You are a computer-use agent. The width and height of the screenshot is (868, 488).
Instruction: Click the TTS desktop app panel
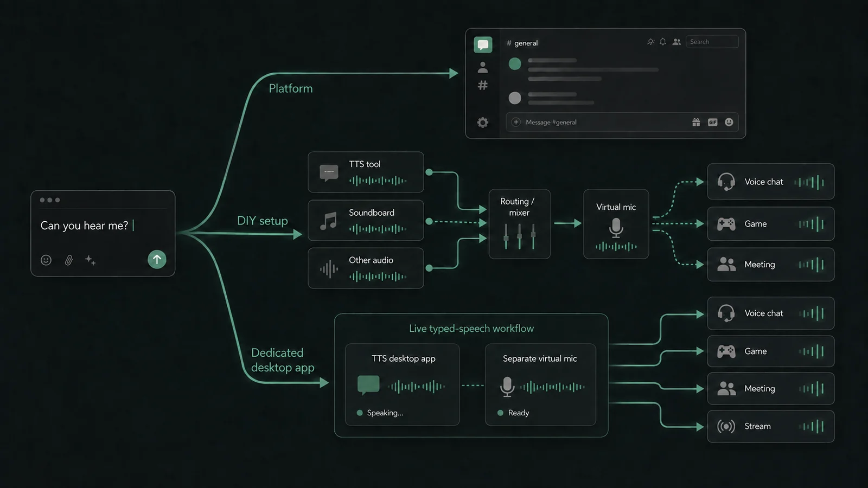point(403,384)
